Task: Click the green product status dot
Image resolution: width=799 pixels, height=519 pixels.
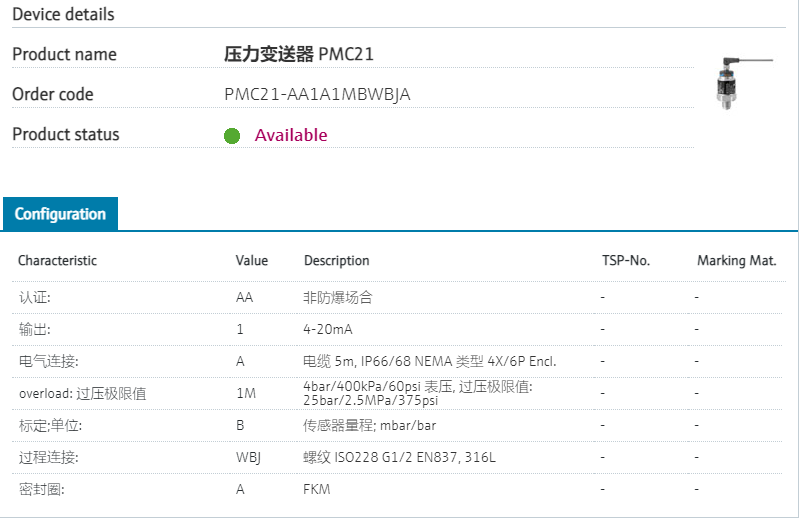Action: tap(232, 136)
